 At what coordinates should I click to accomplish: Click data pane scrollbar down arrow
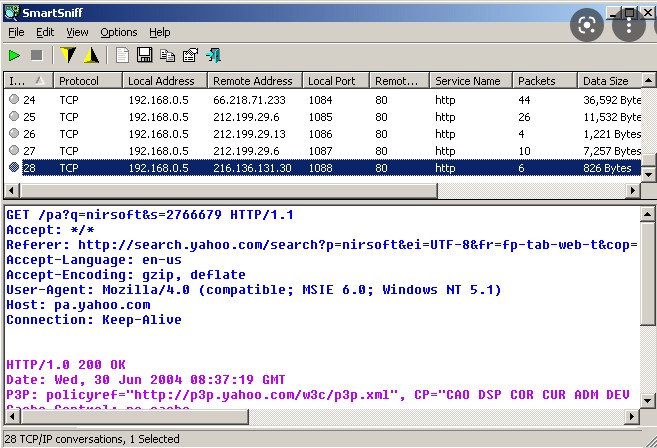tap(648, 401)
